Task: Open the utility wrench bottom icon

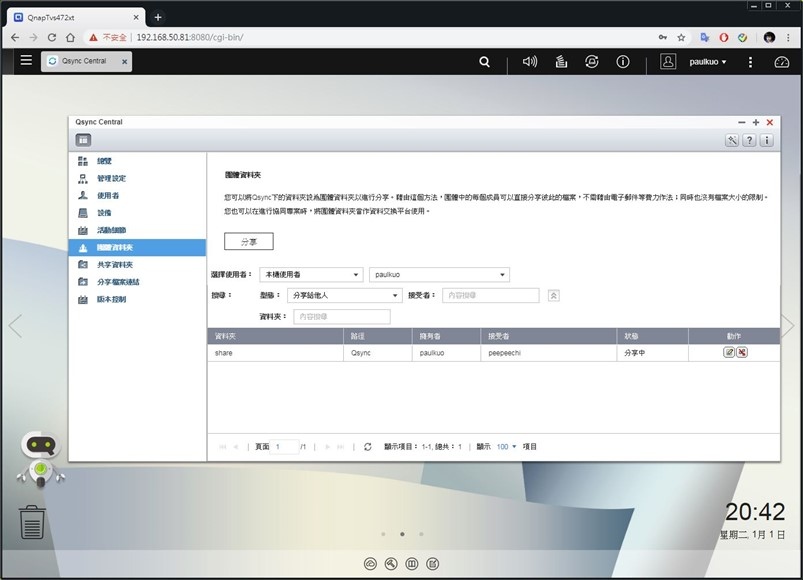Action: coord(391,564)
